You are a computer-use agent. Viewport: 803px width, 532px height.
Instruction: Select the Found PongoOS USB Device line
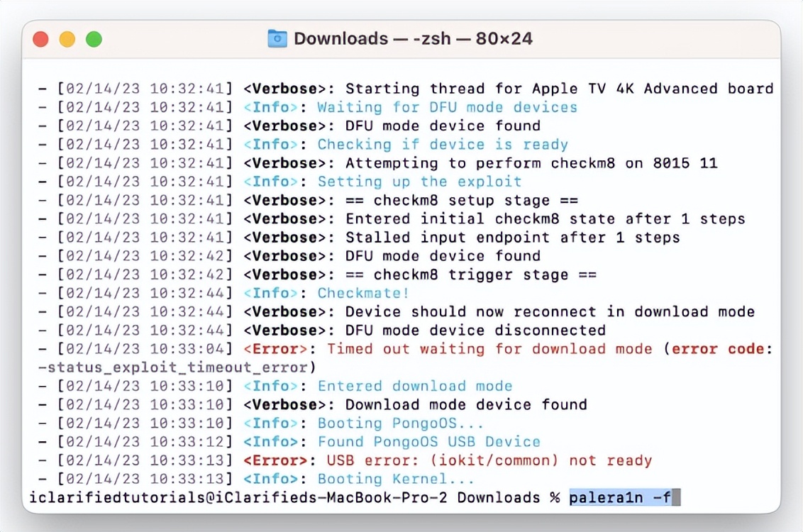point(431,441)
